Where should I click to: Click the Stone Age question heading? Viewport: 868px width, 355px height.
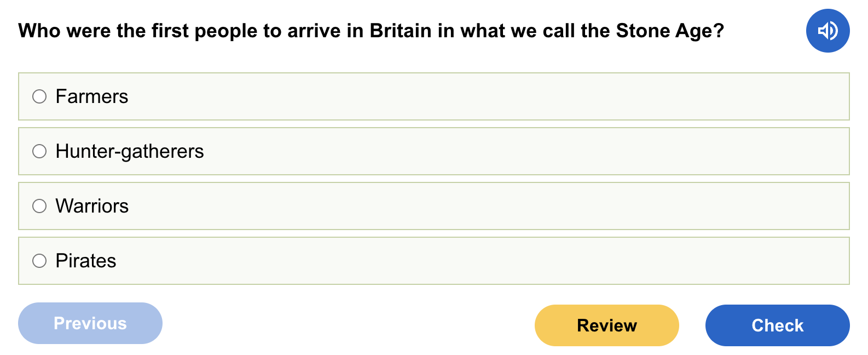tap(371, 31)
